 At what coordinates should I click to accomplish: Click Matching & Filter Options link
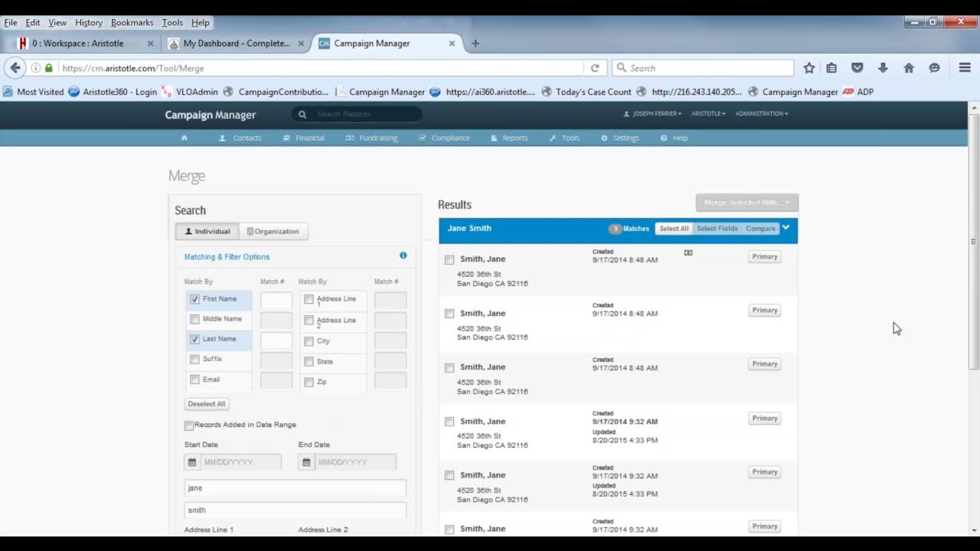click(x=227, y=257)
